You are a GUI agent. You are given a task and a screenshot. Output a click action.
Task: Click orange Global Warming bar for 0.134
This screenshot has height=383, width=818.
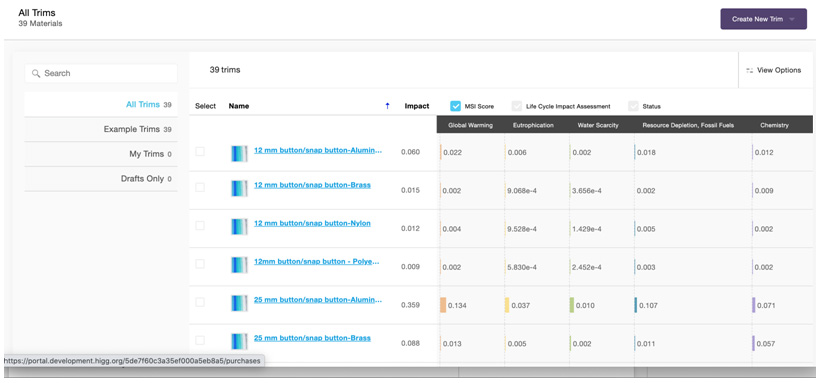443,305
